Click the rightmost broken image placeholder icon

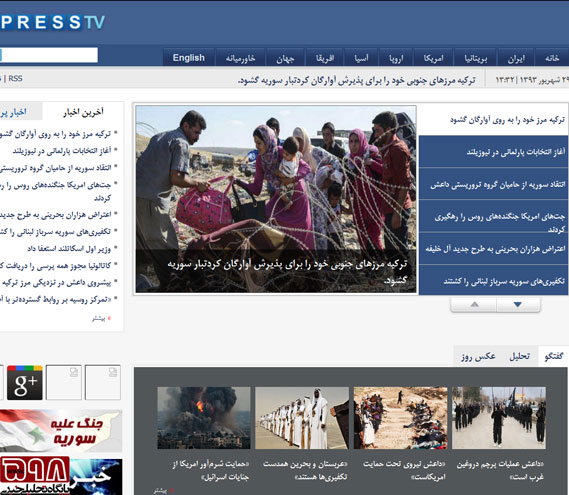tap(103, 382)
